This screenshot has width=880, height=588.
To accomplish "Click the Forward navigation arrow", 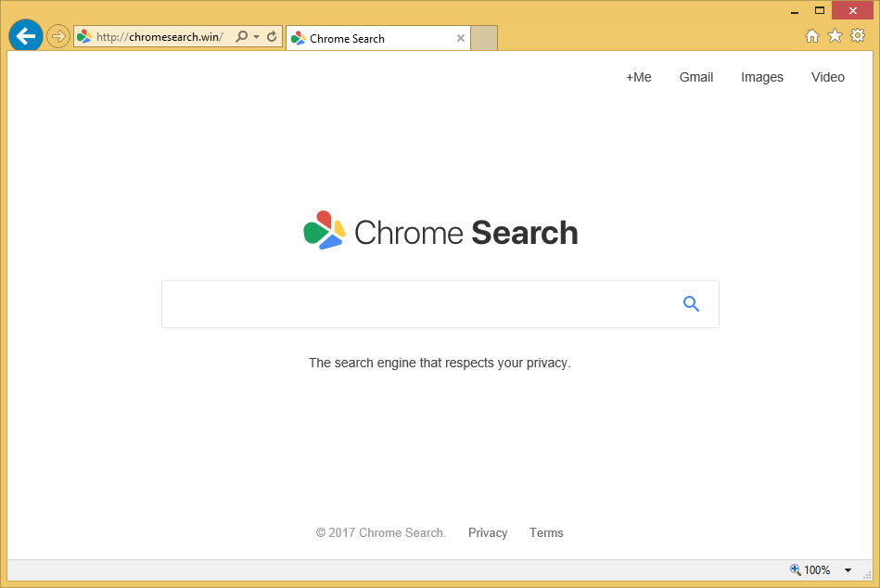I will 58,36.
